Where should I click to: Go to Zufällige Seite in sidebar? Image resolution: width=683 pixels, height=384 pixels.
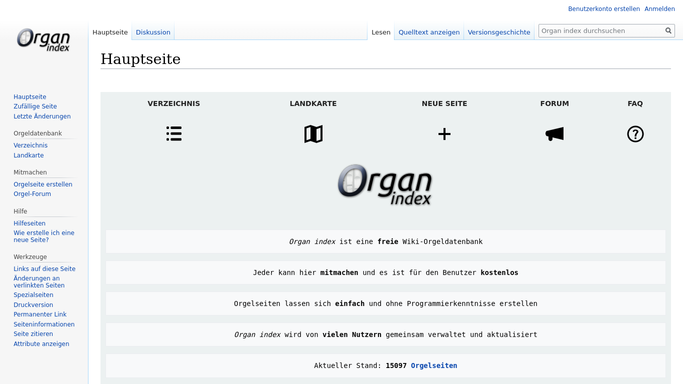click(x=35, y=106)
